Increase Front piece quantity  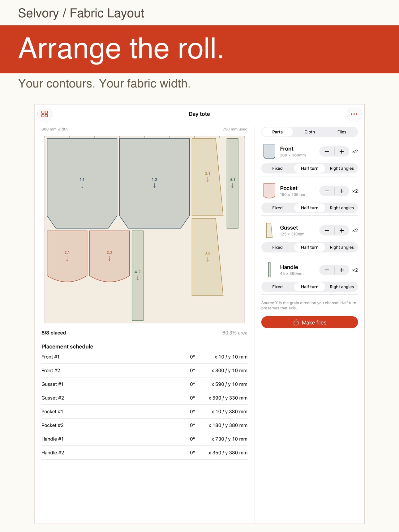click(x=341, y=151)
